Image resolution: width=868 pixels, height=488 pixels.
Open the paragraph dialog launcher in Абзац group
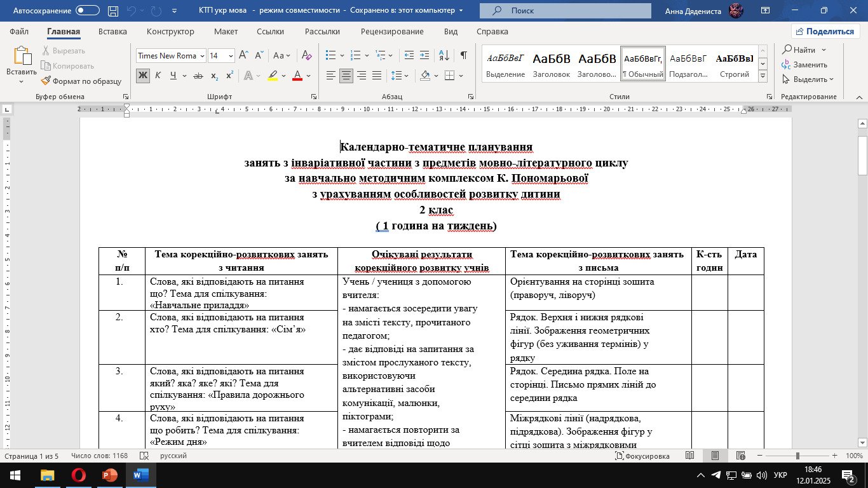pyautogui.click(x=470, y=97)
